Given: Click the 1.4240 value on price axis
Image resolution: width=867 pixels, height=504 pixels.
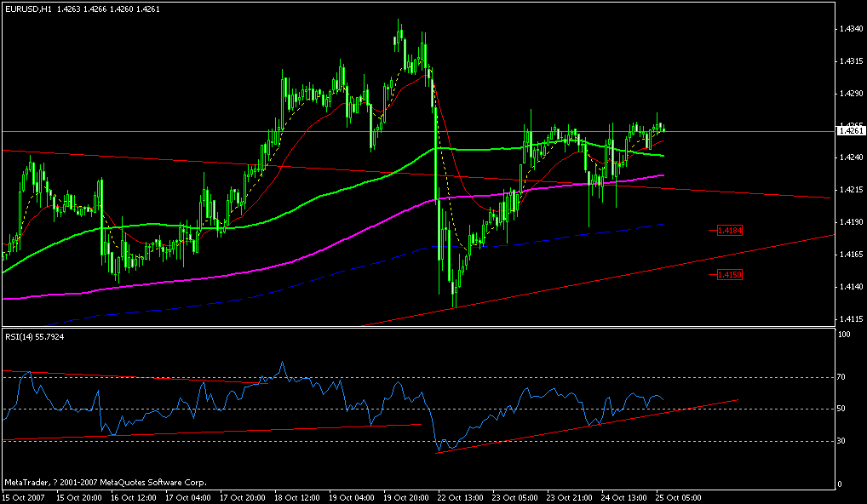Looking at the screenshot, I should click(850, 157).
